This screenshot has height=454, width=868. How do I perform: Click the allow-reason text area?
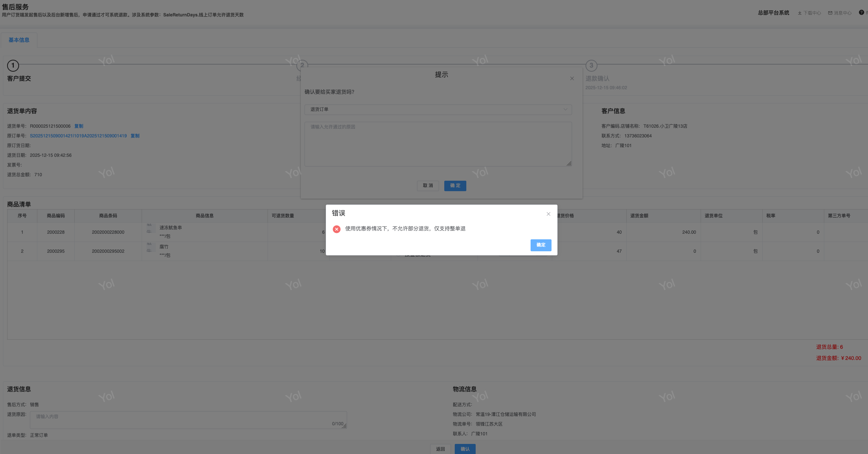point(438,144)
